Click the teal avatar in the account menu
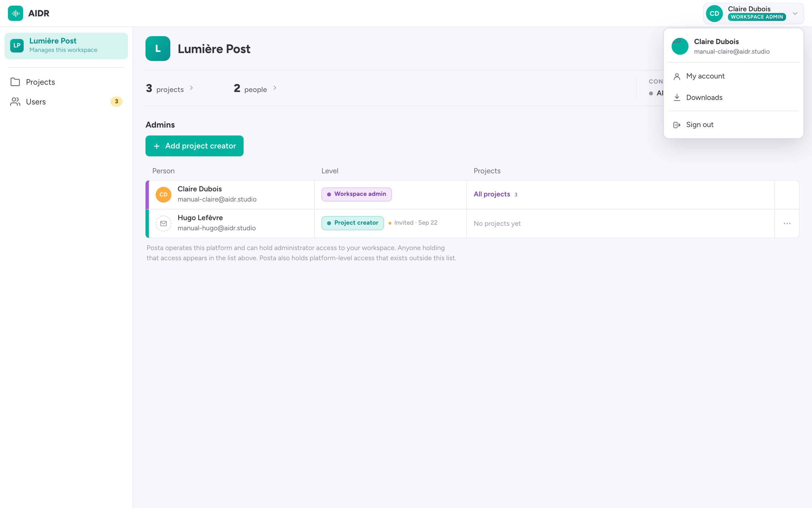Viewport: 812px width, 508px height. coord(680,46)
